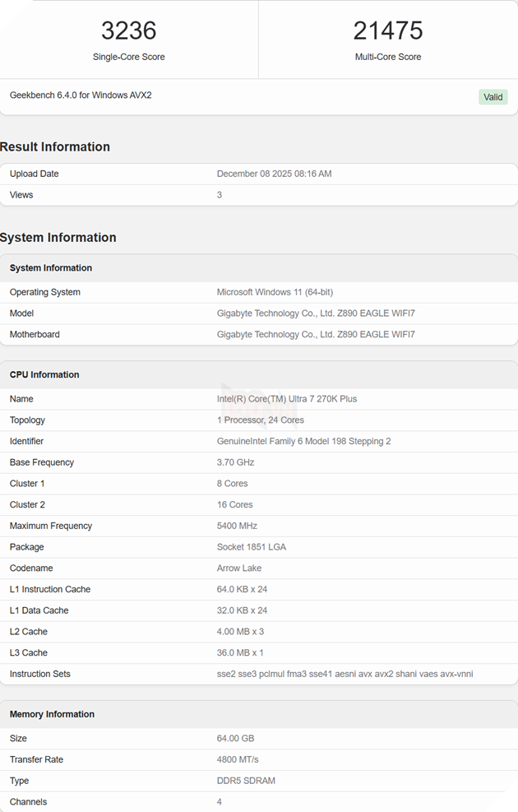518x812 pixels.
Task: Click the L3 Cache 36.0 MB value
Action: (240, 652)
